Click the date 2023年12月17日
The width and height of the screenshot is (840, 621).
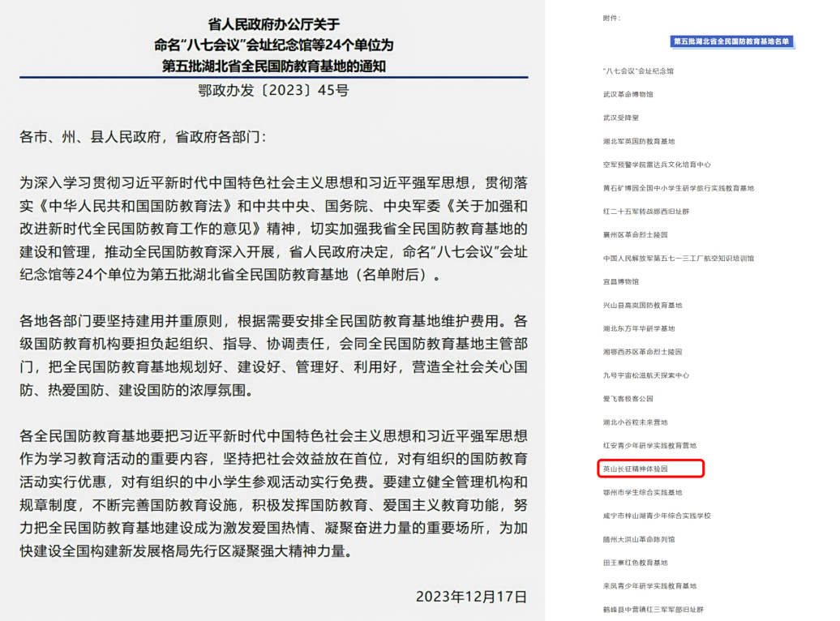[471, 597]
